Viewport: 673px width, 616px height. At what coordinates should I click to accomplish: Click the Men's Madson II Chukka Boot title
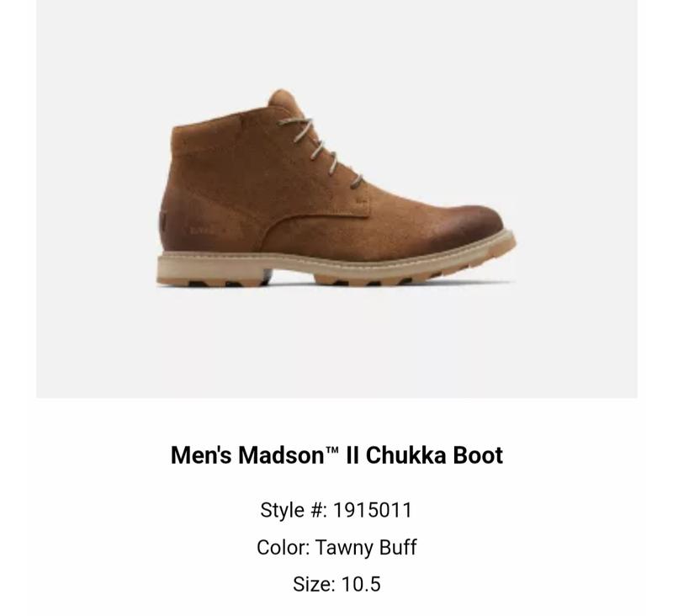click(336, 454)
